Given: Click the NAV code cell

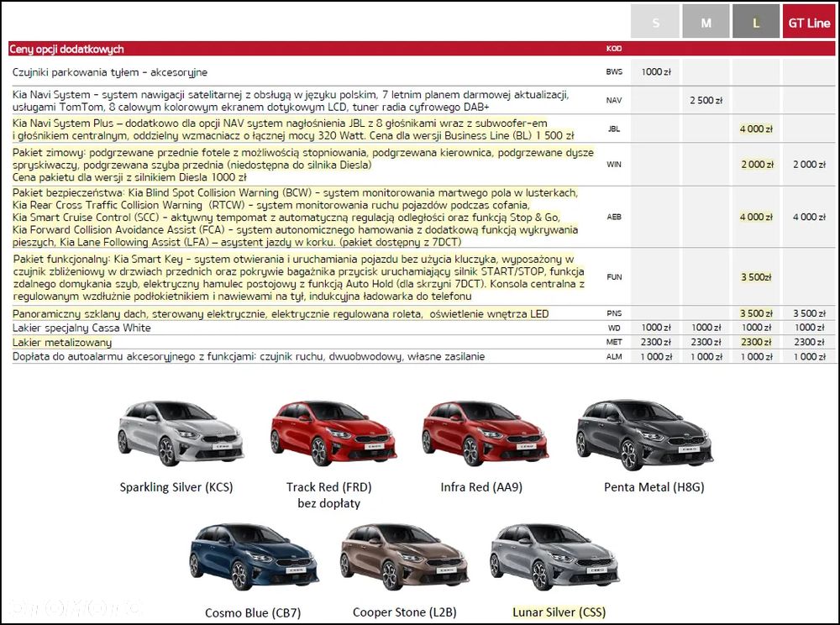Looking at the screenshot, I should (614, 100).
